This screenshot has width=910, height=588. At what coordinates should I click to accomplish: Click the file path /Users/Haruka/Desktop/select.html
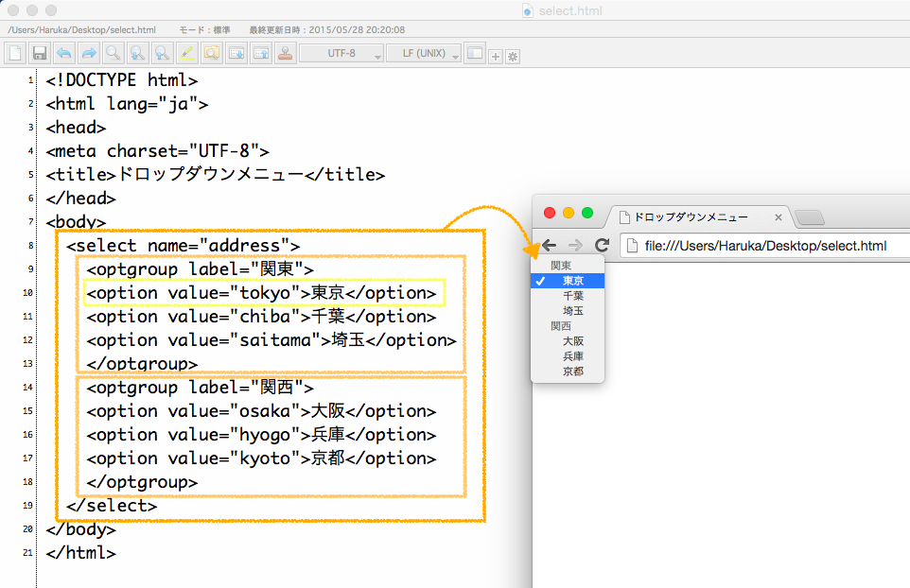82,29
